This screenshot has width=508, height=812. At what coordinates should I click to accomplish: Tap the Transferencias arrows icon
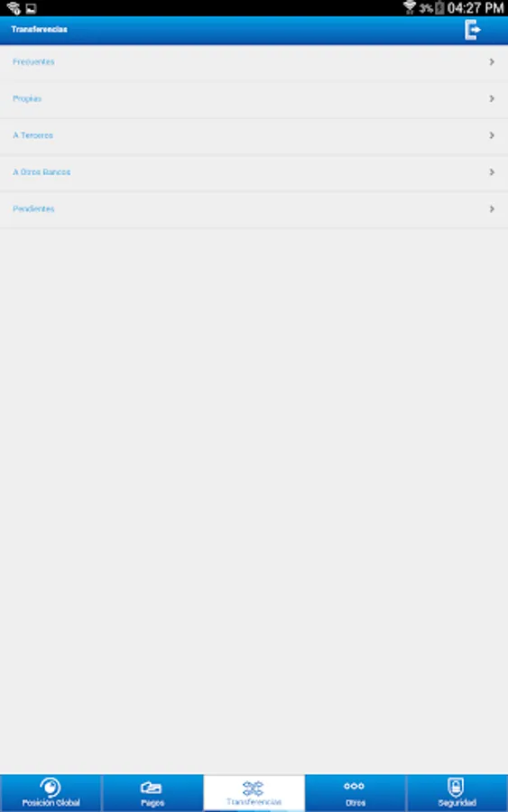click(254, 789)
